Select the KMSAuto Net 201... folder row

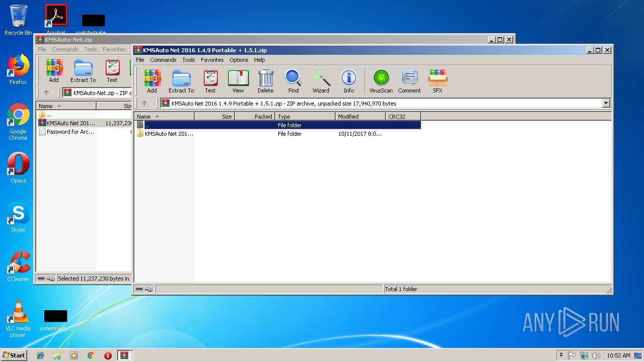(x=278, y=134)
